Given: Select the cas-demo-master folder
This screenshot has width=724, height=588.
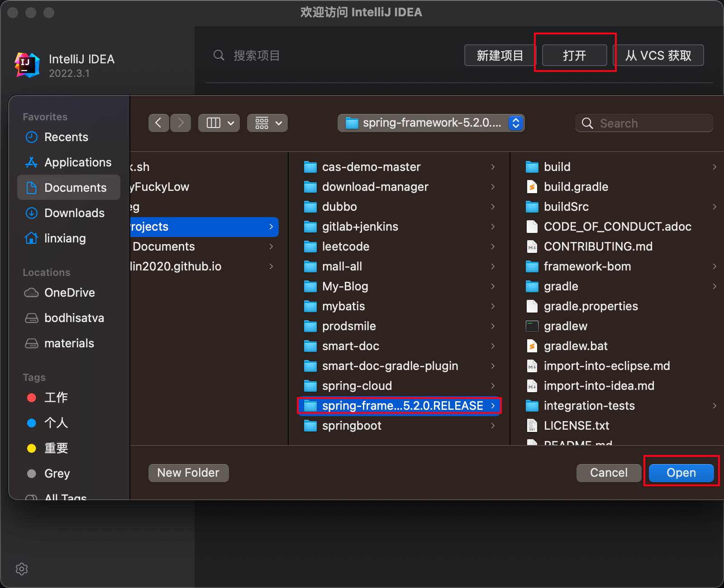Looking at the screenshot, I should coord(399,167).
